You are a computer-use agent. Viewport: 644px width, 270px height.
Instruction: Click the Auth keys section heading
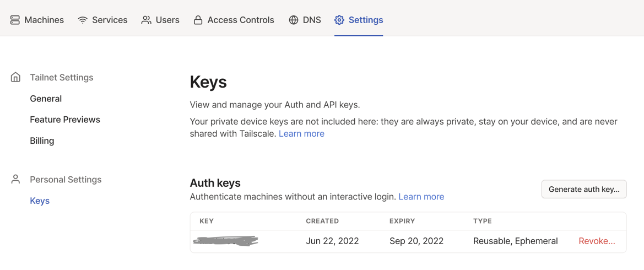pyautogui.click(x=215, y=183)
